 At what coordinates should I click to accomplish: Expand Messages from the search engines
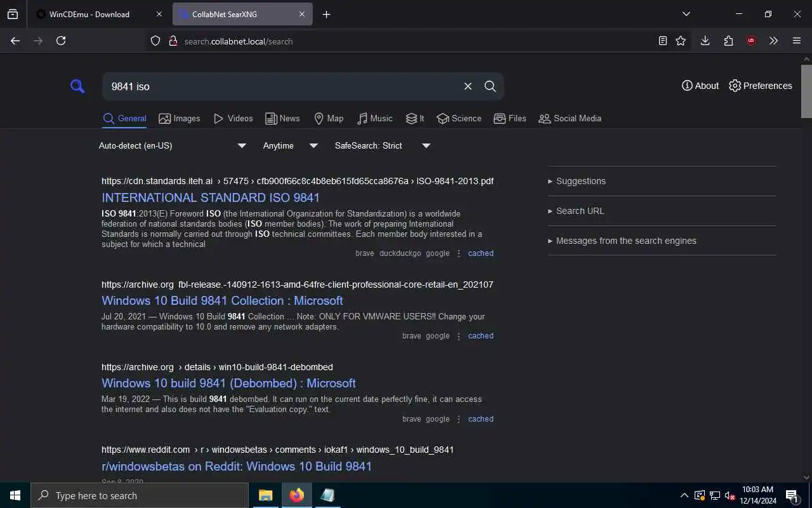[662, 241]
